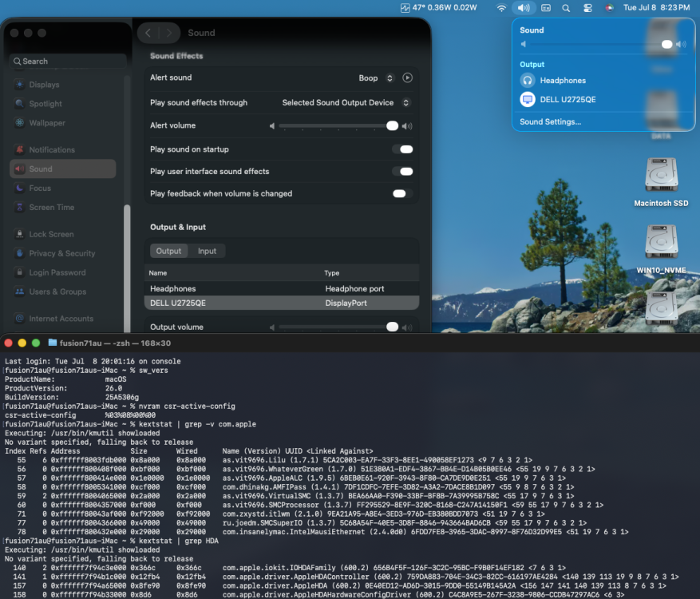Open Control Center from menu bar
This screenshot has height=599, width=700.
coord(587,8)
